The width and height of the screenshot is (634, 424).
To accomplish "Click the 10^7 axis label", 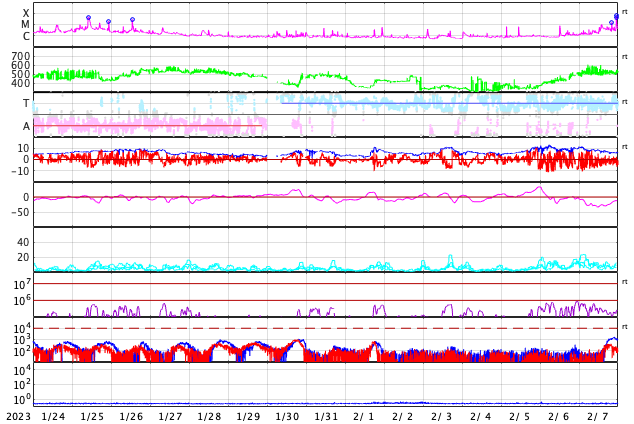I will click(22, 284).
